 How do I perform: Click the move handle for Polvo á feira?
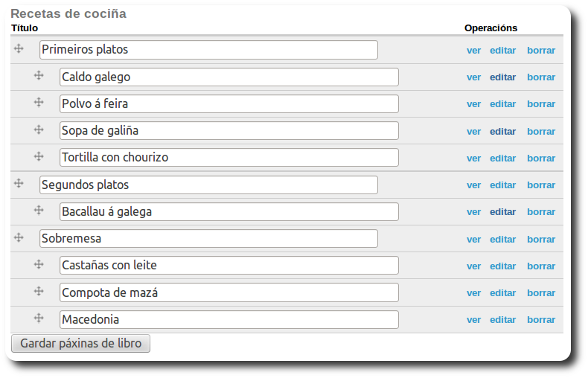(39, 103)
